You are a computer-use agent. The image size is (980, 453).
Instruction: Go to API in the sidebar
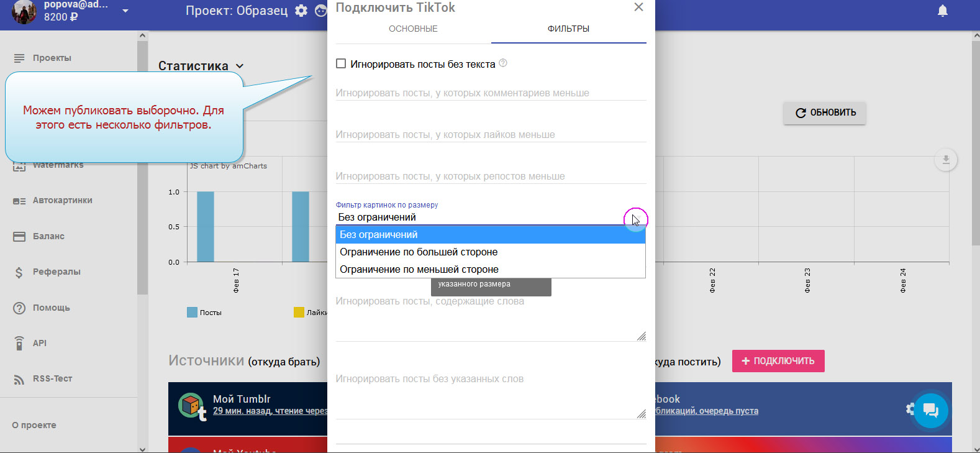pos(39,343)
